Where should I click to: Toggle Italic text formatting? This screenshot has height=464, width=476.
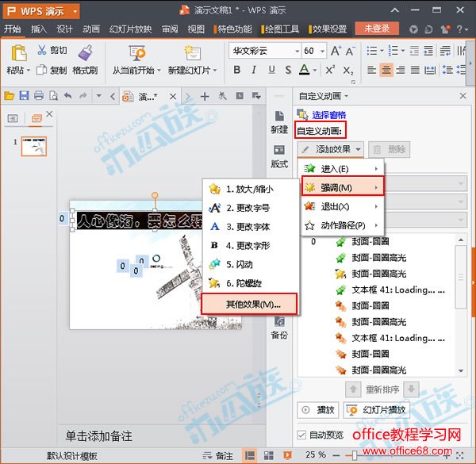254,71
